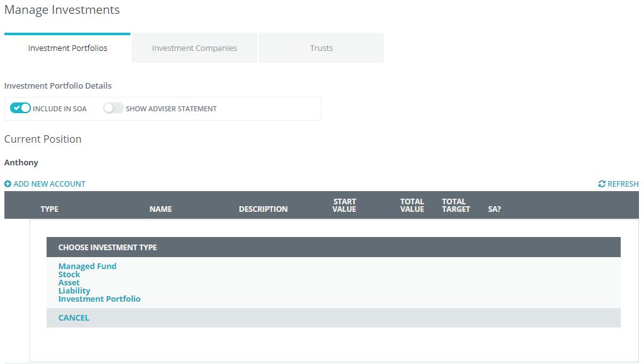Click the Start Value column header
The image size is (644, 364).
[x=344, y=206]
